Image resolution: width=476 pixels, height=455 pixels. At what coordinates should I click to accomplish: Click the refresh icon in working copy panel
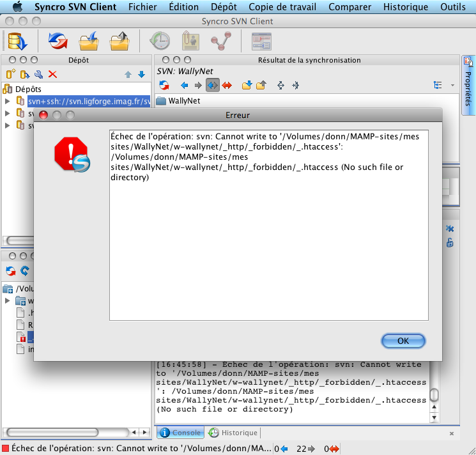11,271
